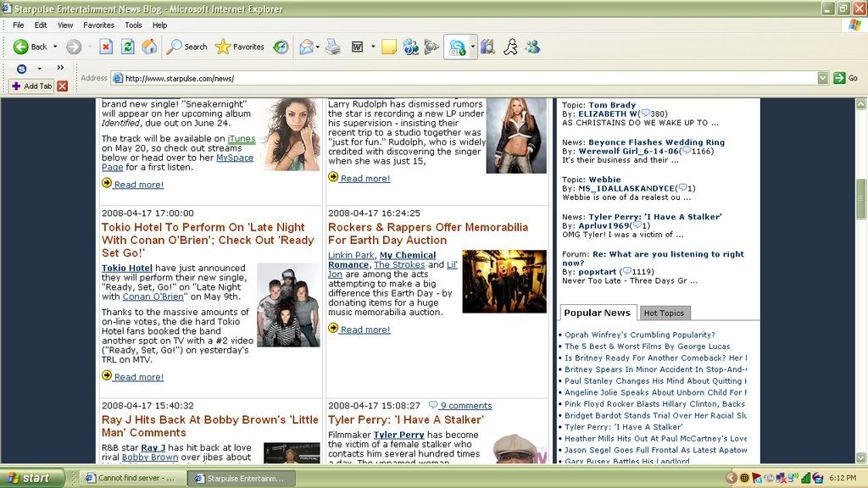Screen dimensions: 868x488
Task: Open the address bar dropdown arrow
Action: [822, 78]
